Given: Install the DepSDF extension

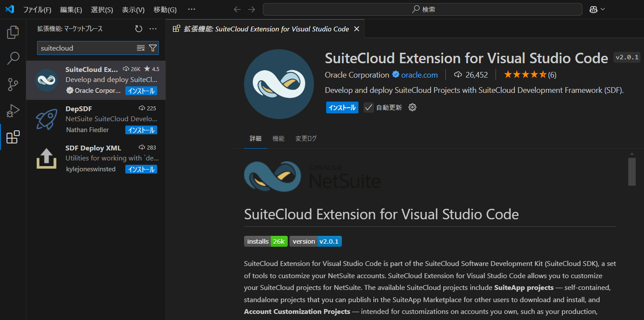Looking at the screenshot, I should (x=141, y=130).
